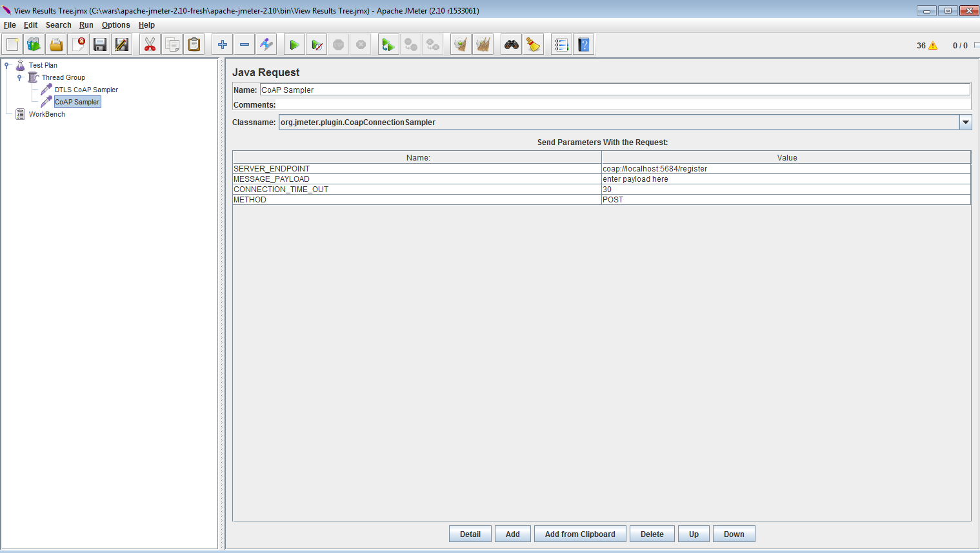This screenshot has height=555, width=980.
Task: Collapse the Test Plan tree node
Action: point(6,65)
